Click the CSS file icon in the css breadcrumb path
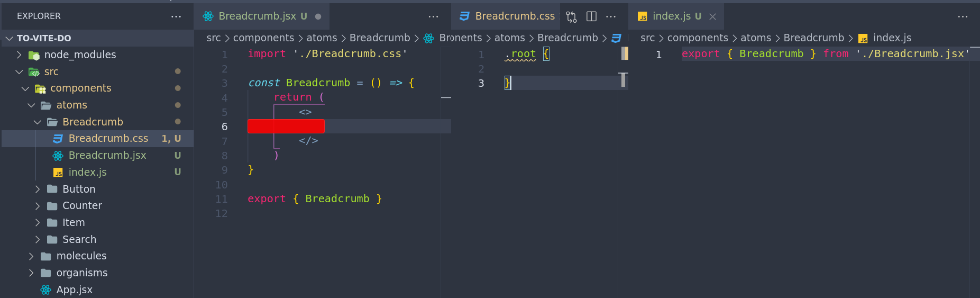The height and width of the screenshot is (298, 980). 616,38
